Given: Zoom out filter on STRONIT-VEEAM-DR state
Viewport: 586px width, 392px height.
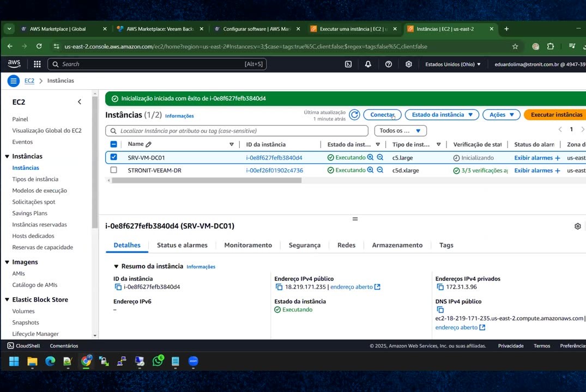Looking at the screenshot, I should 380,170.
